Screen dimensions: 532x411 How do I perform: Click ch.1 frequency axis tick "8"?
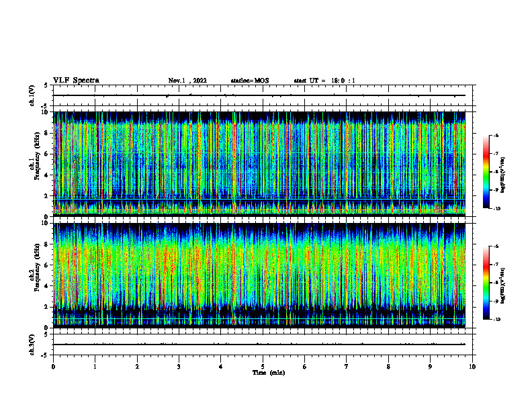(46, 133)
